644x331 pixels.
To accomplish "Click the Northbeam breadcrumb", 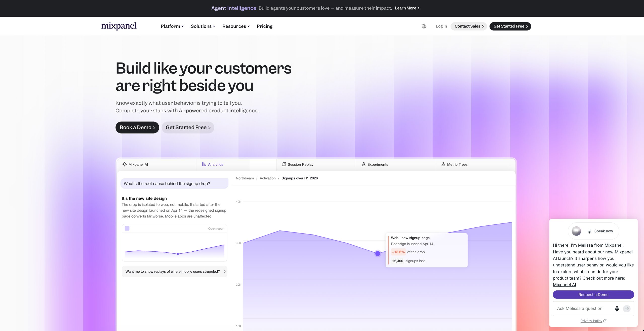I will click(245, 178).
